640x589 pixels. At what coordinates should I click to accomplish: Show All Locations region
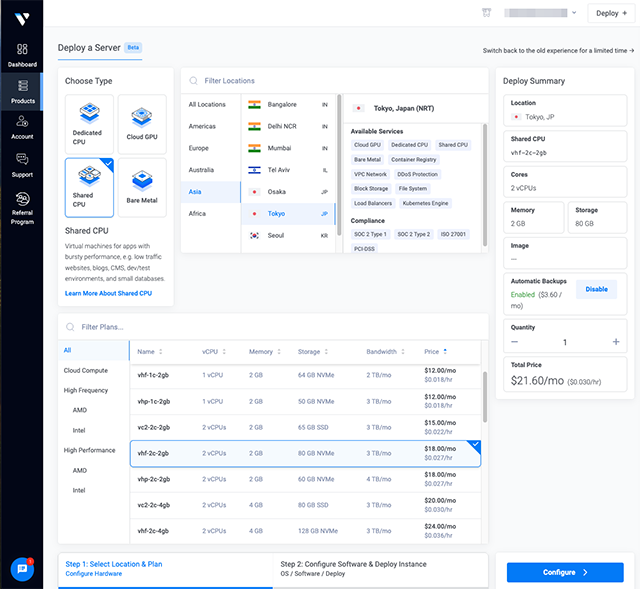coord(211,105)
